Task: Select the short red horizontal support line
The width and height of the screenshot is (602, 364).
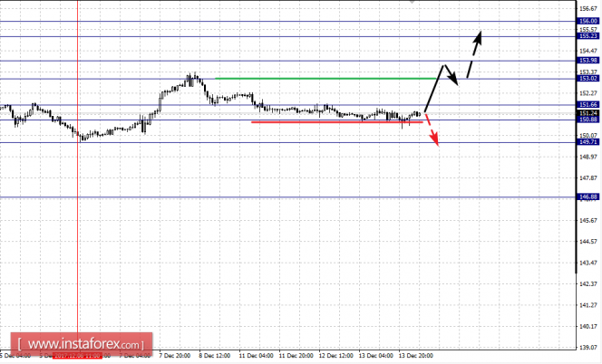Action: coord(337,122)
